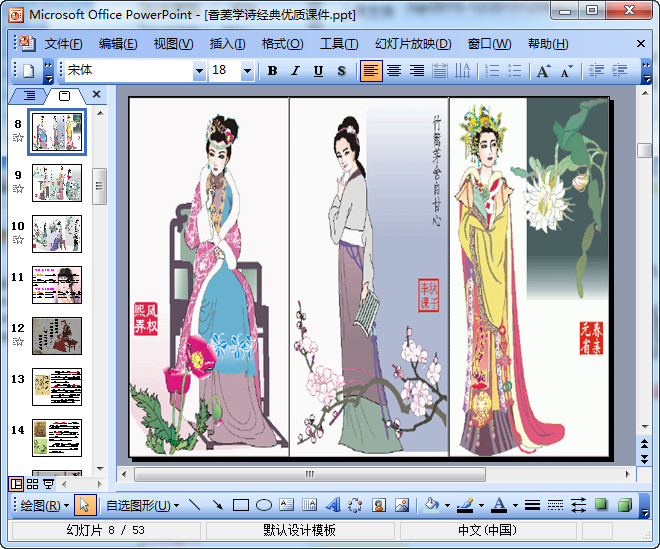This screenshot has width=660, height=549.
Task: Toggle underline formatting
Action: (x=318, y=71)
